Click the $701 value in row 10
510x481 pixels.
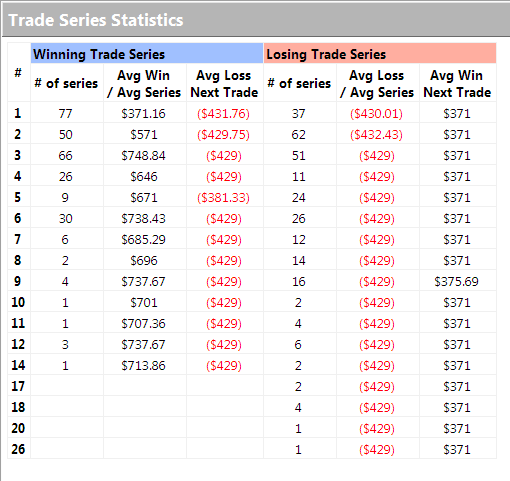pos(144,303)
